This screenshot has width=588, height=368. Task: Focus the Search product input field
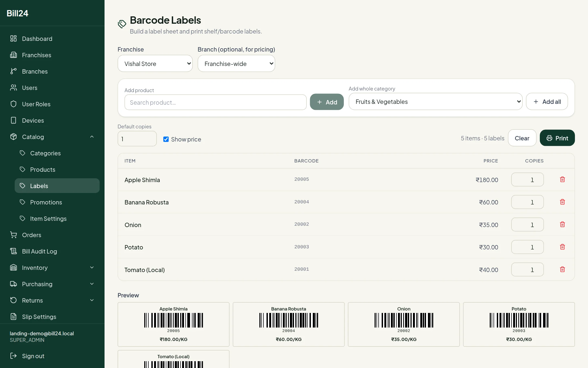coord(215,102)
